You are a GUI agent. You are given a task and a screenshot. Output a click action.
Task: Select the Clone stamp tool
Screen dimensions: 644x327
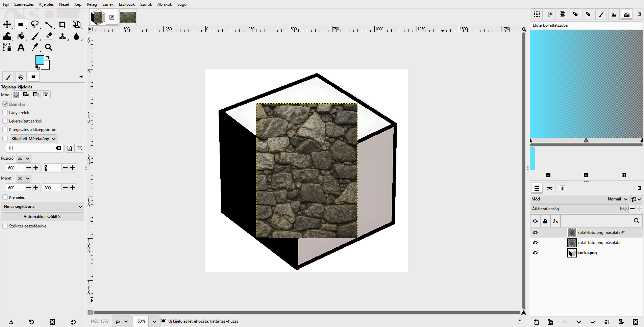(63, 36)
